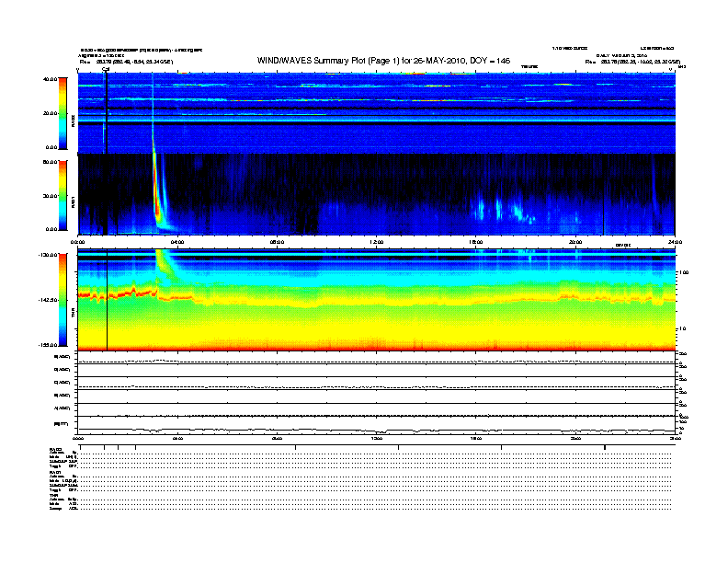Click the -130.00 label on TNR scale
This screenshot has width=728, height=563.
click(48, 255)
